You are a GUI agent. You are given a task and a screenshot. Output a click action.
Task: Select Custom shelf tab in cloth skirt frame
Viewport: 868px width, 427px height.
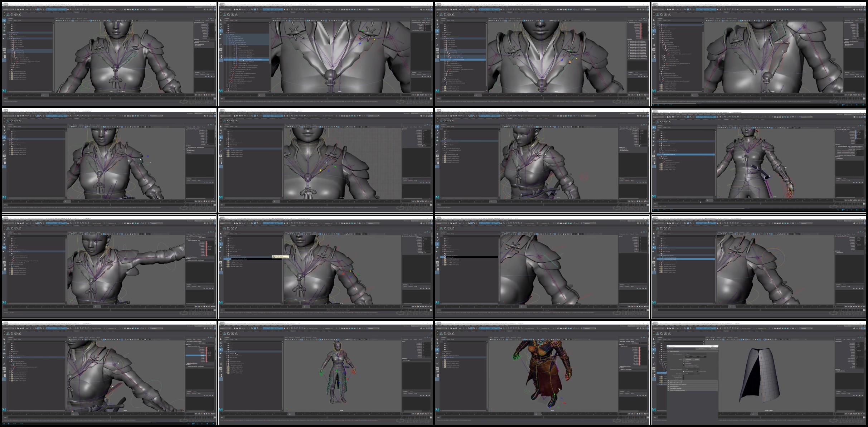pos(726,331)
